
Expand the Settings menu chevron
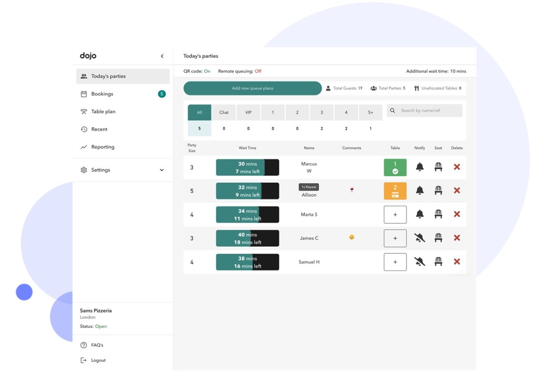pos(161,170)
